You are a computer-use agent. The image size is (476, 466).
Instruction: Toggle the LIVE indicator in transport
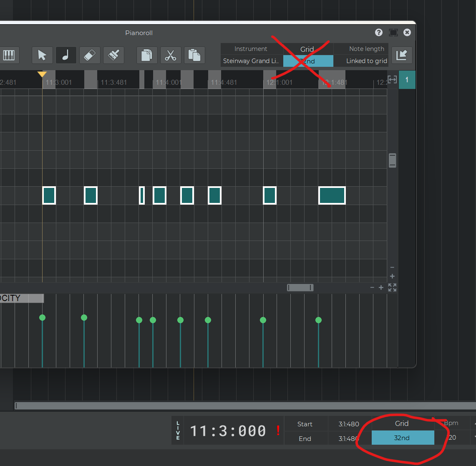pyautogui.click(x=178, y=431)
